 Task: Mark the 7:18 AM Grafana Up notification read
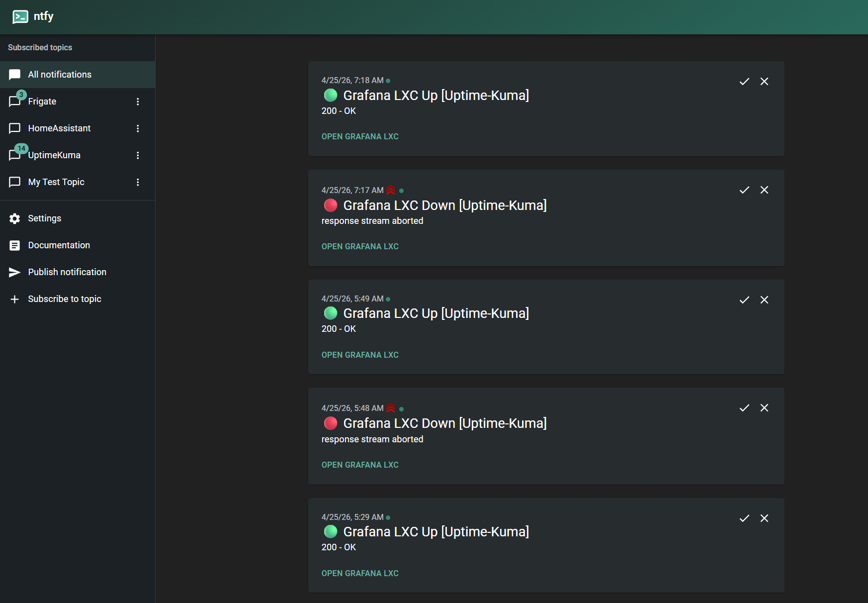[744, 82]
